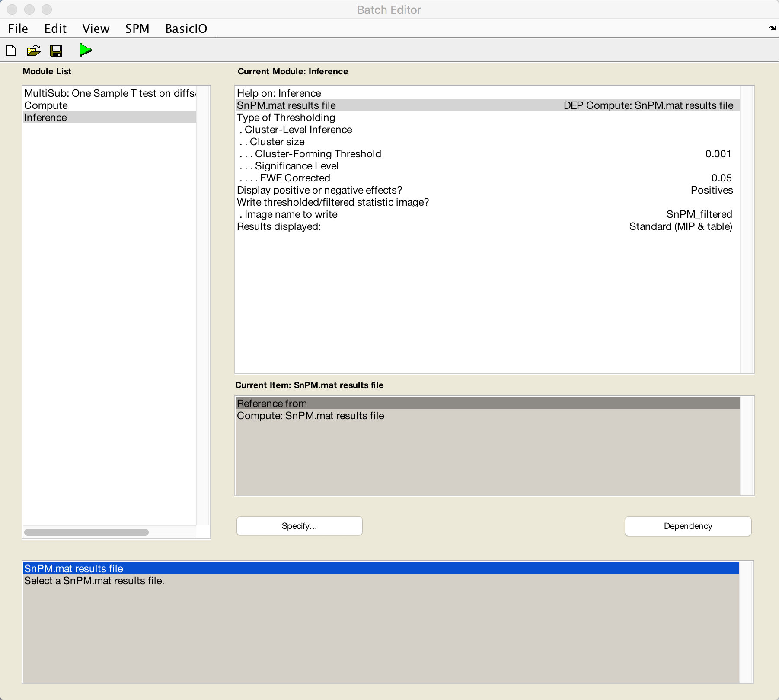Image resolution: width=779 pixels, height=700 pixels.
Task: Click the Select a SnPM.mat results file help text
Action: tap(94, 581)
